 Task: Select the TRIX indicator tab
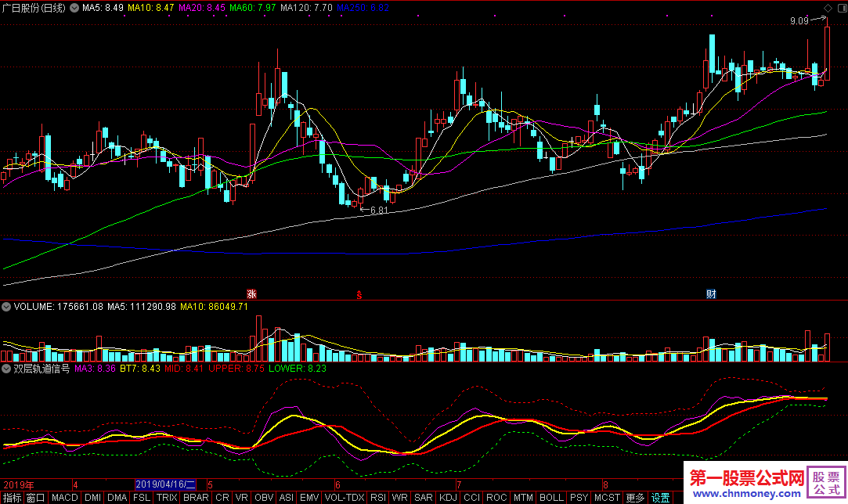point(167,498)
